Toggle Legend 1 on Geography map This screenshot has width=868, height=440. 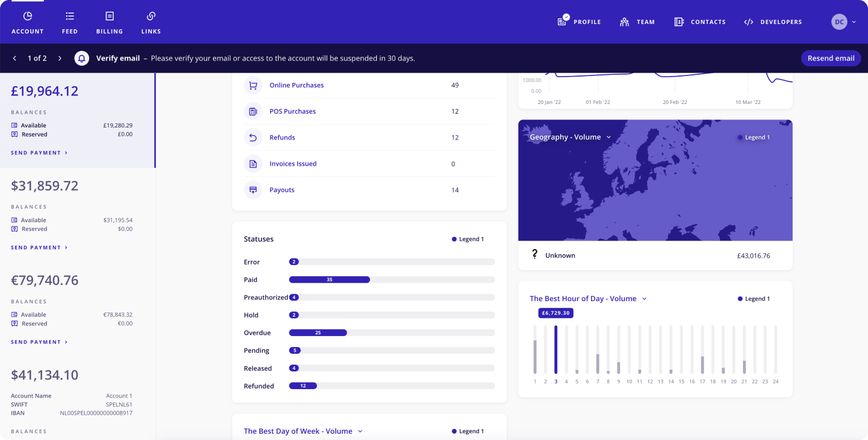click(x=754, y=138)
